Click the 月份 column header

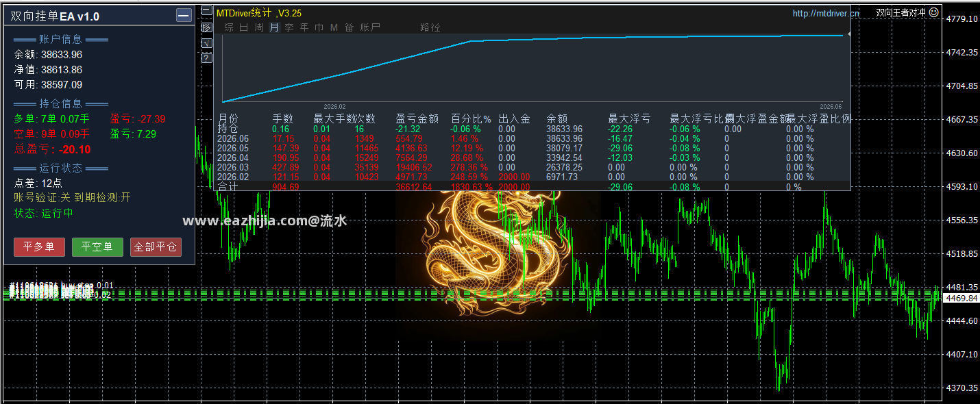pos(228,118)
